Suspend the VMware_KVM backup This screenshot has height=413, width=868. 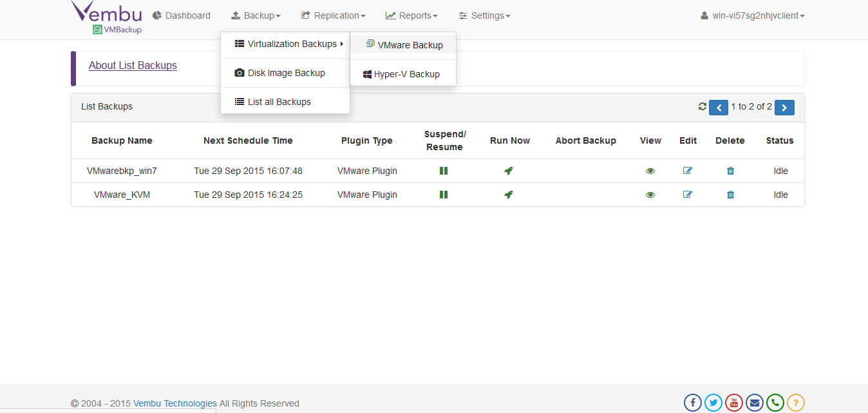(x=444, y=195)
